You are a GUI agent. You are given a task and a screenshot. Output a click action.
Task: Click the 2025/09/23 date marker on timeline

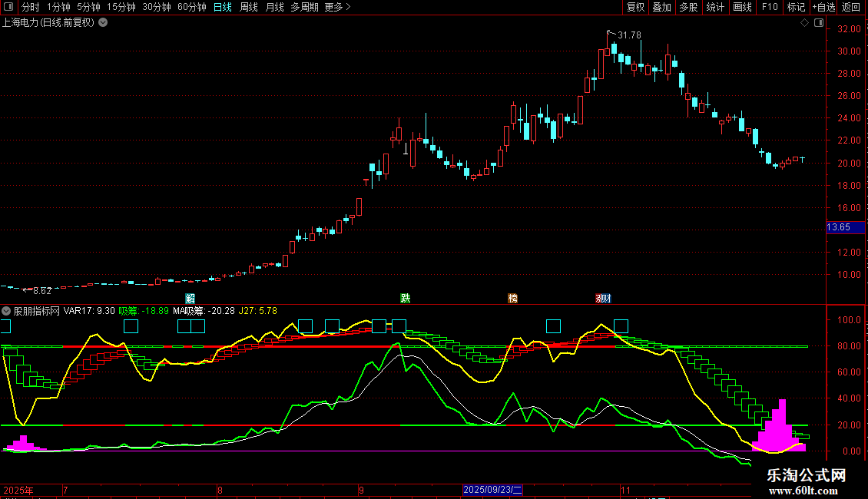tap(492, 490)
